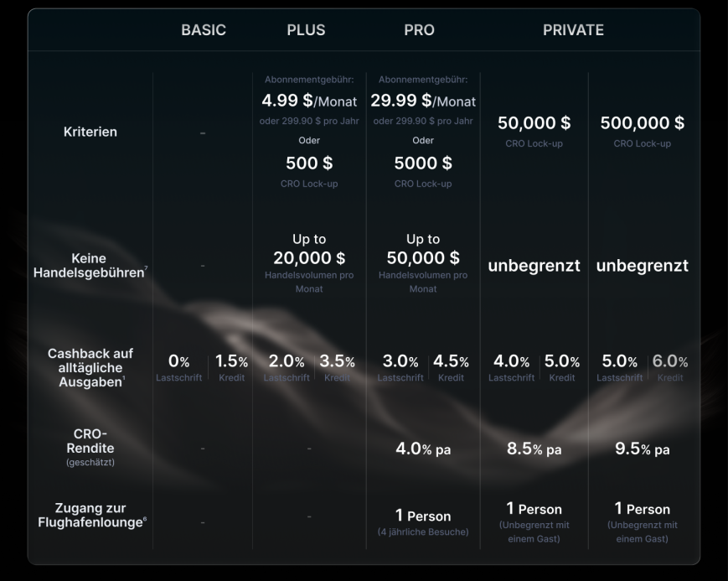This screenshot has width=728, height=581.
Task: Click the Keine Handelsgebühren row label
Action: point(90,266)
